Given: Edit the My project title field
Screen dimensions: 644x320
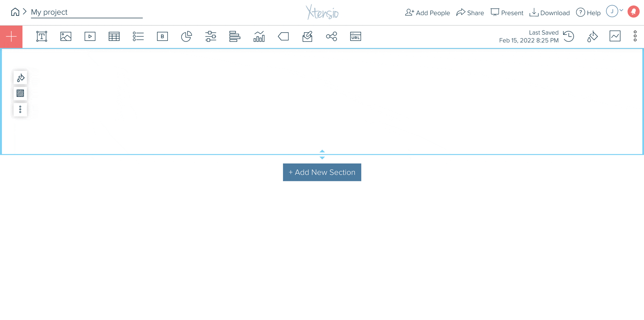Looking at the screenshot, I should coord(87,12).
